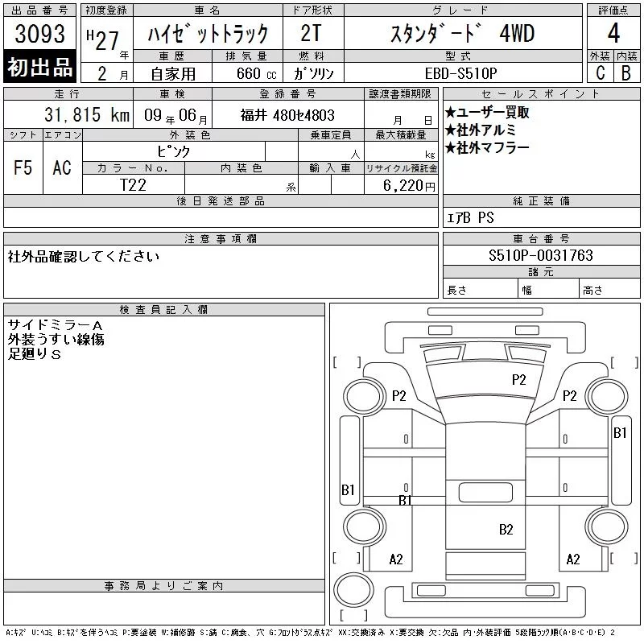This screenshot has height=644, width=644.
Task: Select P2 mark beside front-left wheel
Action: click(398, 395)
